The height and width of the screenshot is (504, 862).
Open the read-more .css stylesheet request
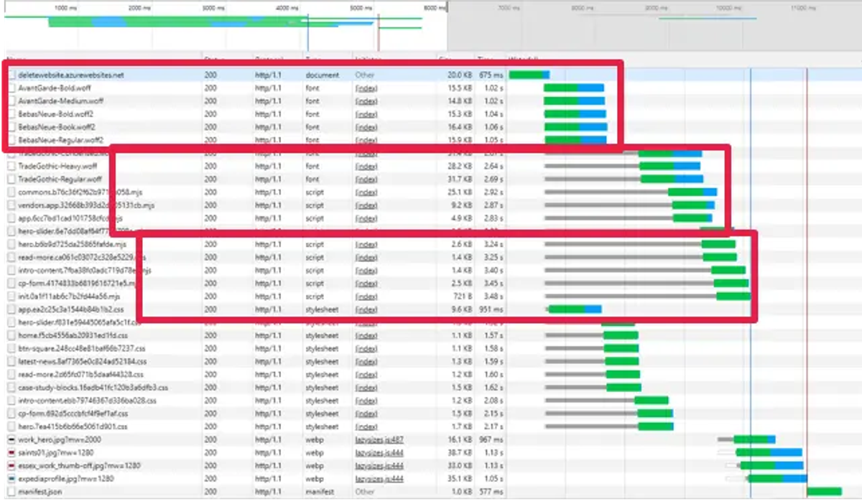(x=80, y=374)
